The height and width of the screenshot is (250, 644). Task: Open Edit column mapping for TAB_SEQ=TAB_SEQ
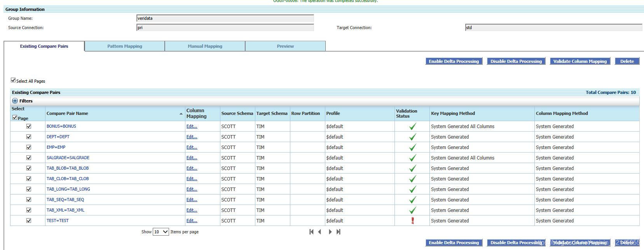192,200
